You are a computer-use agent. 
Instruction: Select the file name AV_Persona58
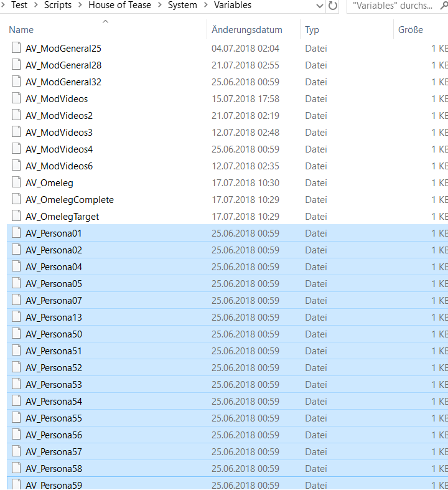pyautogui.click(x=54, y=469)
